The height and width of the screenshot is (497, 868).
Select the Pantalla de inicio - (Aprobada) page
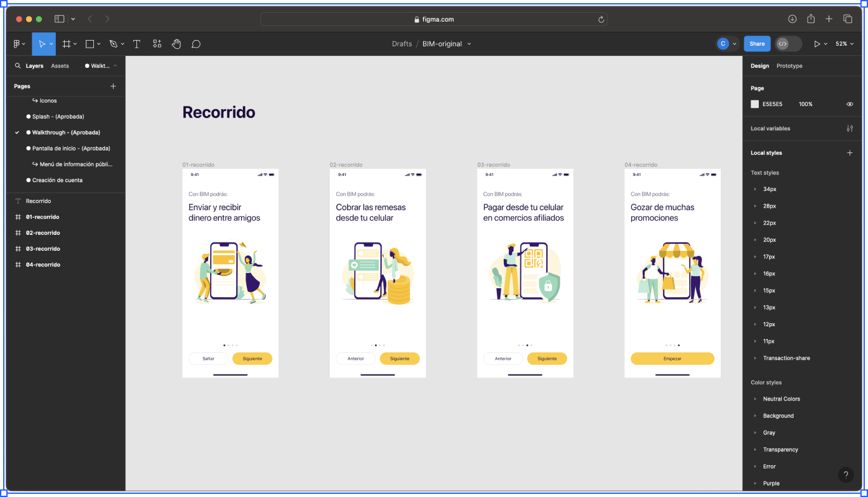tap(71, 149)
